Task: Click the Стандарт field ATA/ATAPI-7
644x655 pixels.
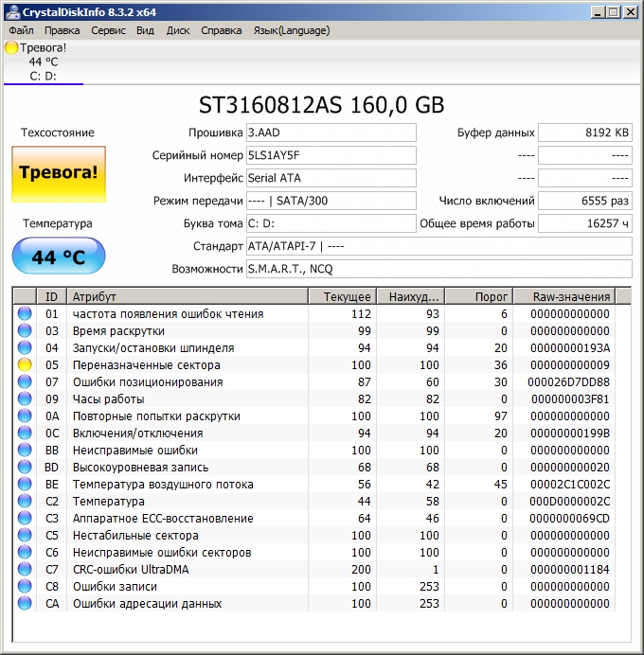Action: tap(438, 246)
